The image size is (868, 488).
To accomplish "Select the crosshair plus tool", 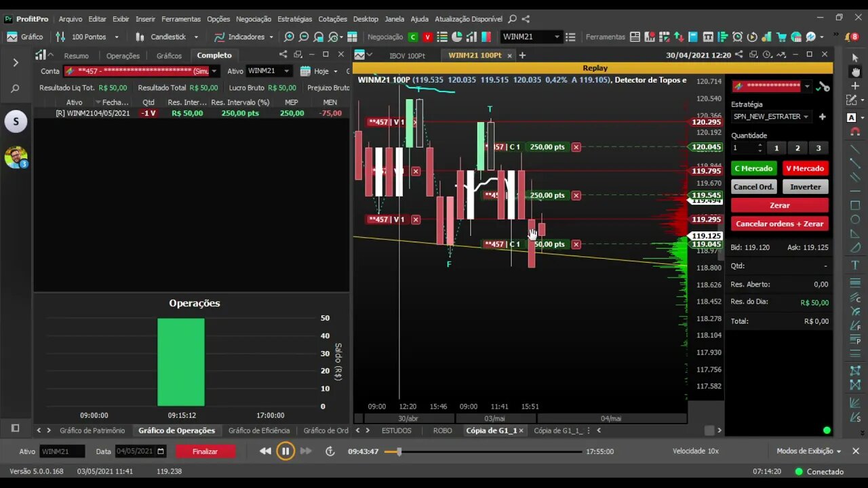I will 855,86.
